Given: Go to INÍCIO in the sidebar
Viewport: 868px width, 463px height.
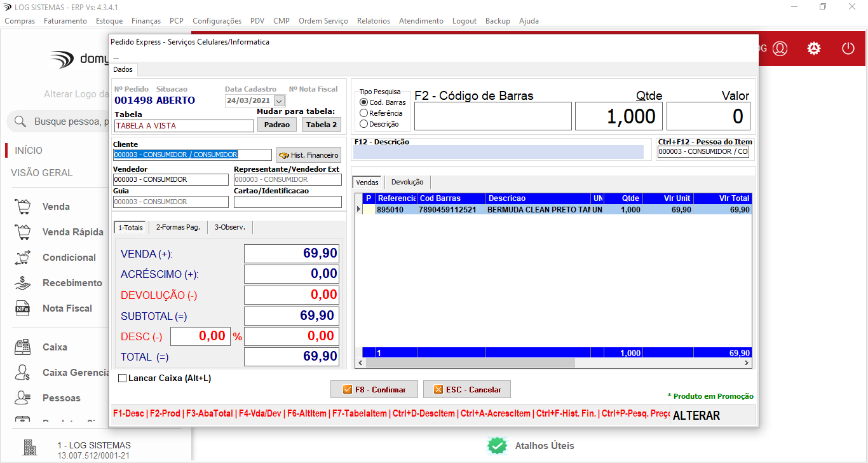Looking at the screenshot, I should pos(29,151).
